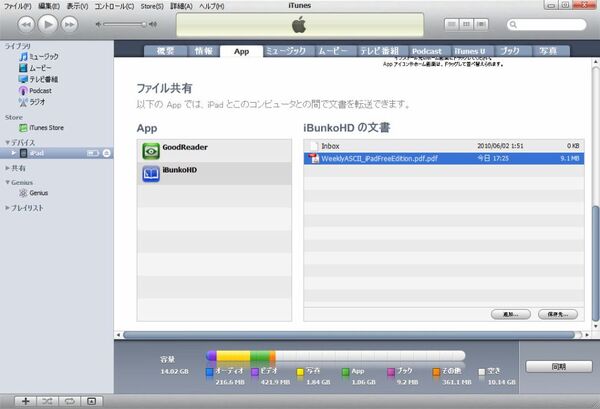Click the purple ビデオ color legend
600x409 pixels.
point(255,372)
